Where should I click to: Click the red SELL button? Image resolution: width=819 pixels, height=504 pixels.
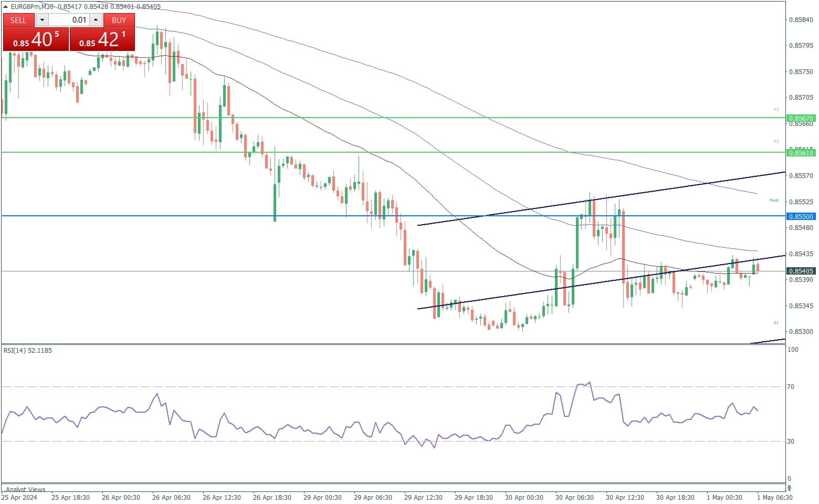coord(18,20)
